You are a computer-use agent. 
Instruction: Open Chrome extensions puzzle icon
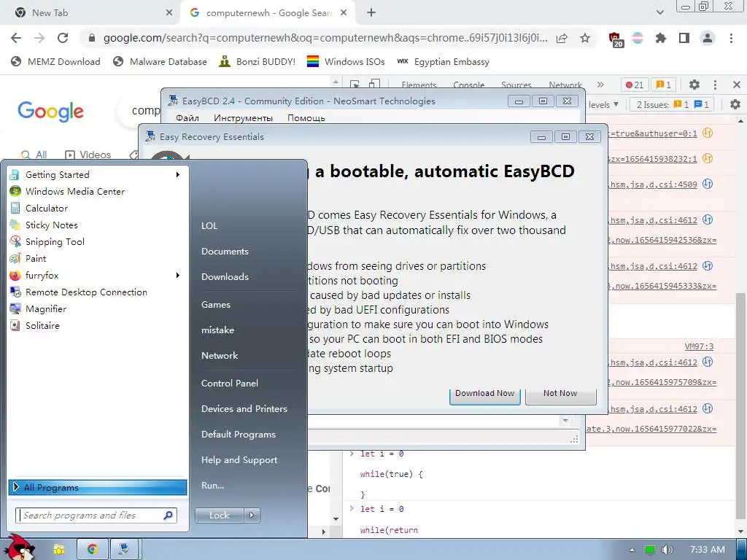click(661, 38)
